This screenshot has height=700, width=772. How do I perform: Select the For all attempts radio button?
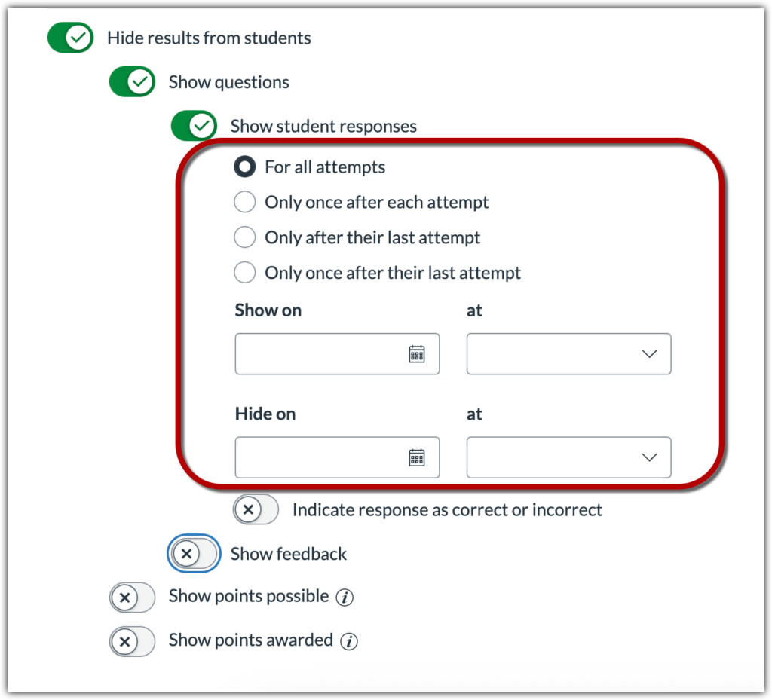coord(244,167)
